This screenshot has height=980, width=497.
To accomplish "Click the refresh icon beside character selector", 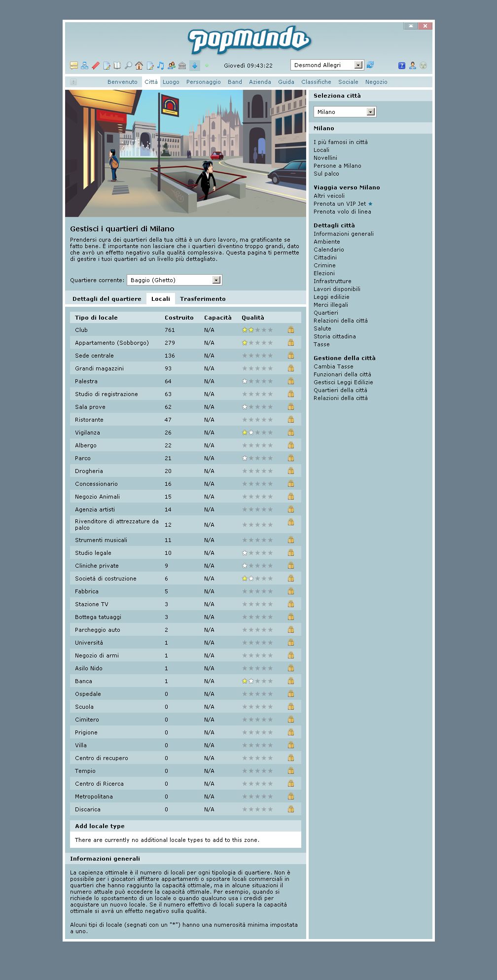I will pyautogui.click(x=370, y=65).
